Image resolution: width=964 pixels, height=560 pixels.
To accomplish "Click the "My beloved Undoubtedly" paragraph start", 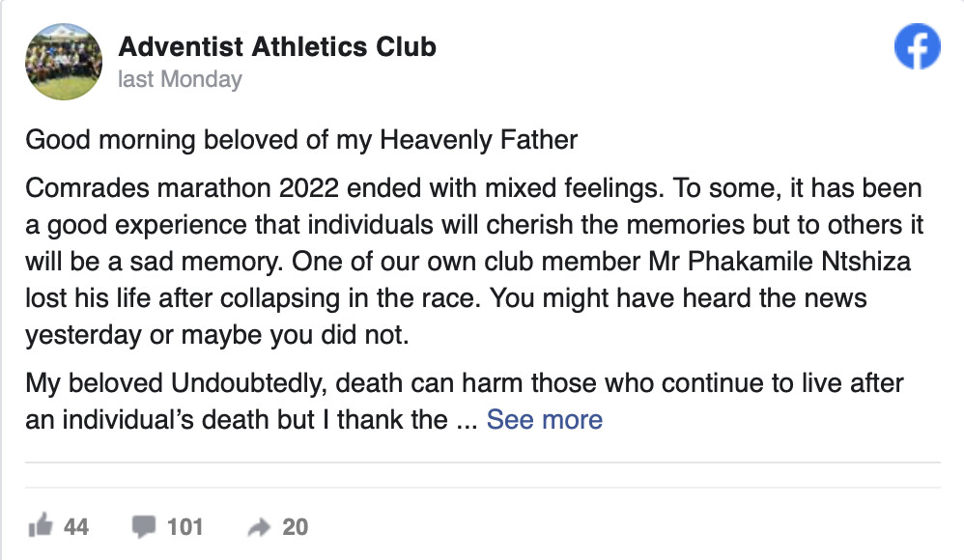I will (x=179, y=383).
